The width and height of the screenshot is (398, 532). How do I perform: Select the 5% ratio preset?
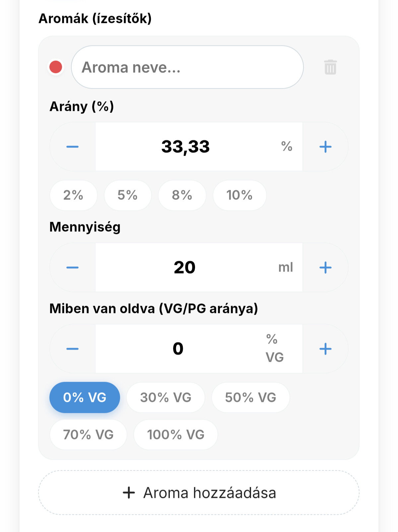coord(128,195)
